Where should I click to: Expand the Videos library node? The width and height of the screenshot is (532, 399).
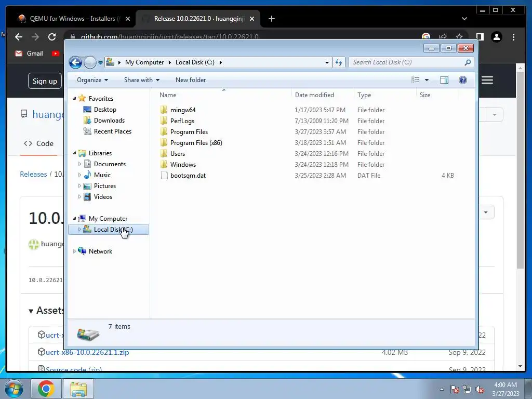(x=79, y=197)
